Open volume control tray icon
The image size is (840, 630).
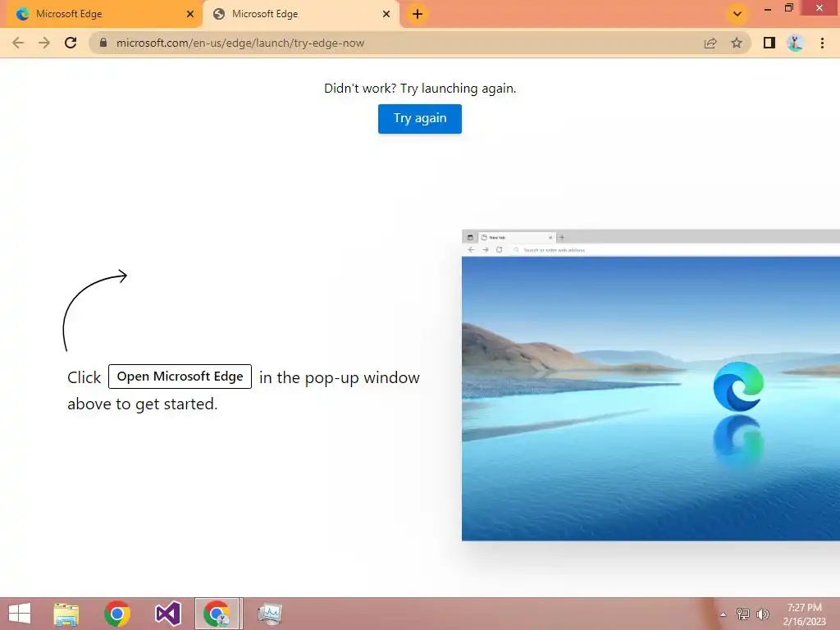coord(763,614)
